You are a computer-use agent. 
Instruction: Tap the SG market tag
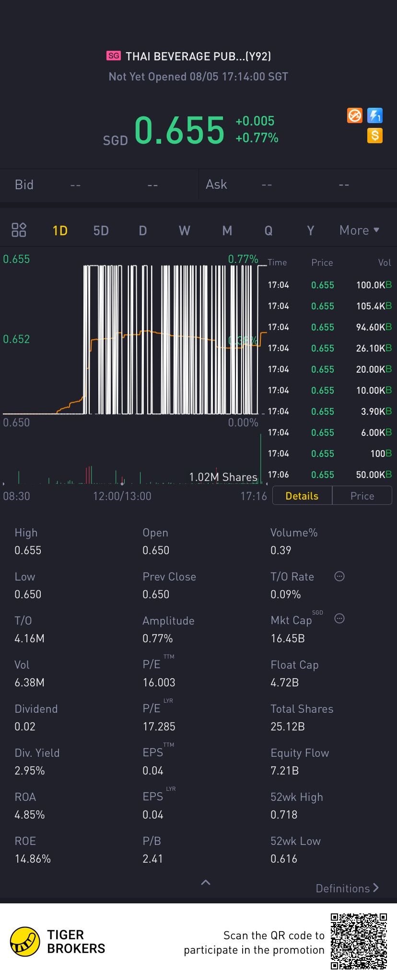114,56
